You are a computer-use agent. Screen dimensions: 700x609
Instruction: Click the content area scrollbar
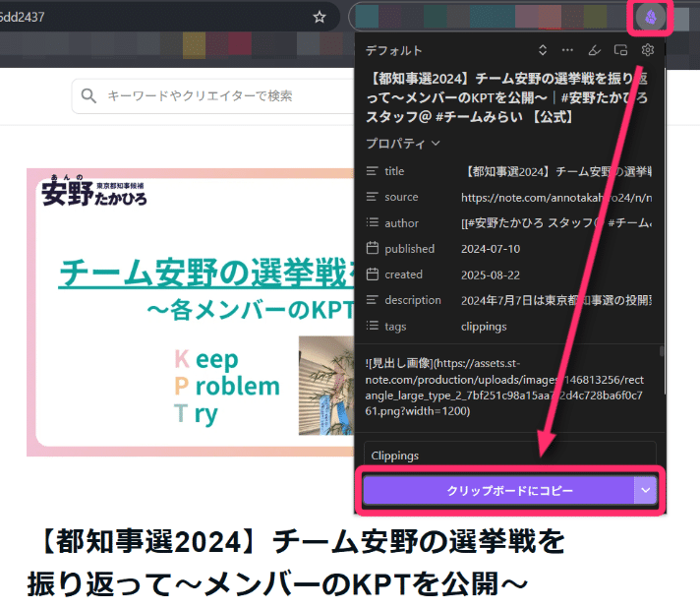pyautogui.click(x=662, y=351)
